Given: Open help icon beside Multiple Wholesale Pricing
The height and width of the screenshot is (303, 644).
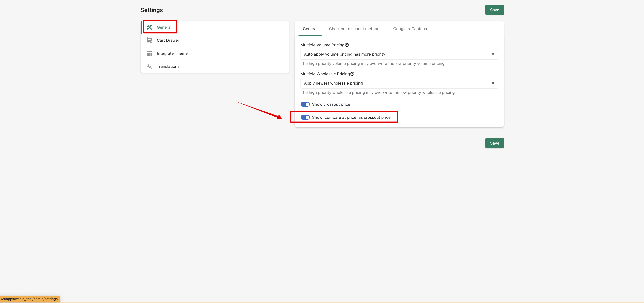Looking at the screenshot, I should pyautogui.click(x=352, y=74).
